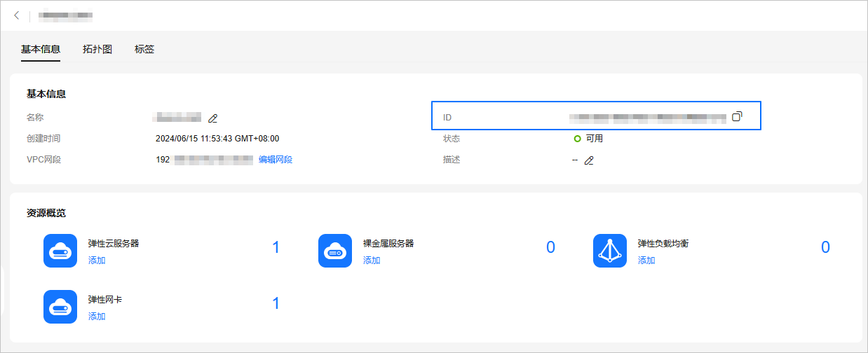Screen dimensions: 868x353
Task: Click the 状态 field label
Action: tap(452, 139)
